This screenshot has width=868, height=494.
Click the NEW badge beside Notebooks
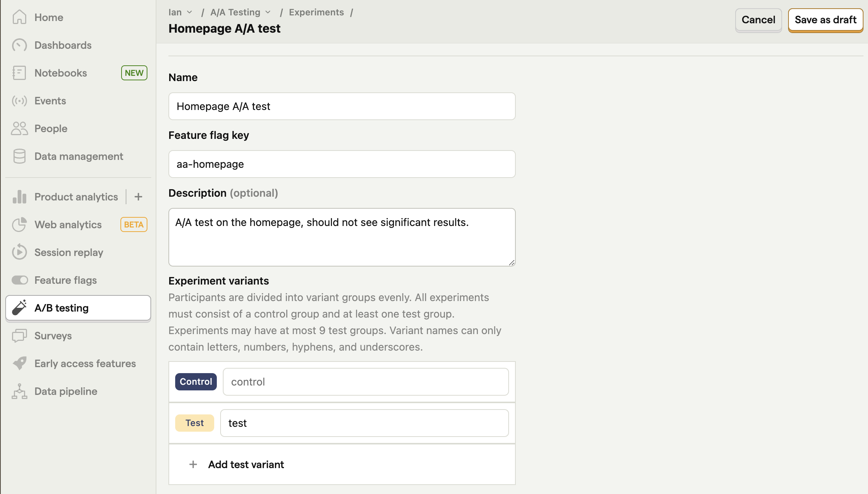coord(134,73)
